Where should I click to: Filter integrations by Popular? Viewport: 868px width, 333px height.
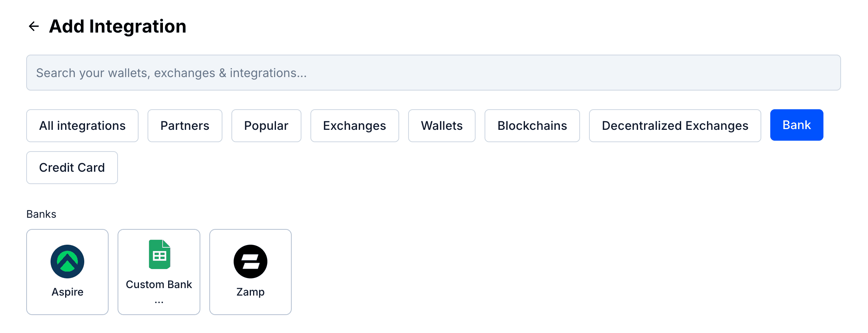click(x=266, y=126)
